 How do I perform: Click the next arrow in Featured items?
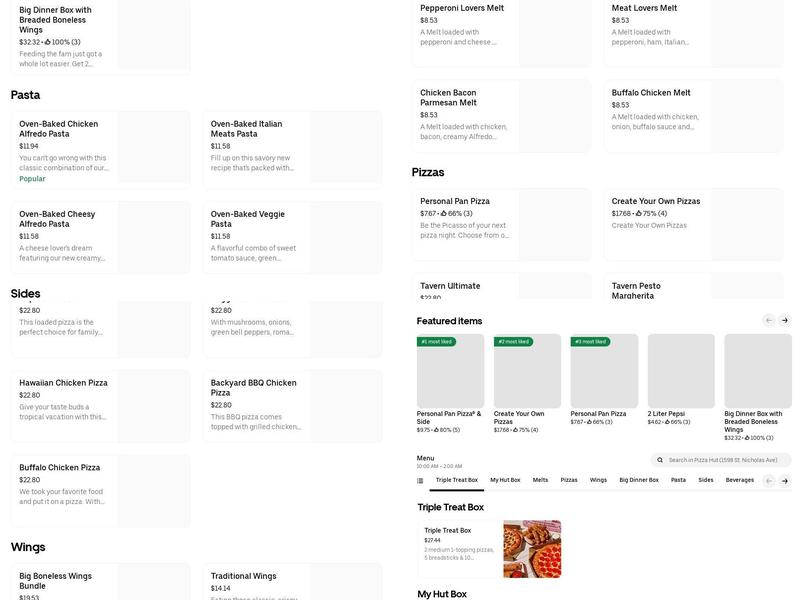[x=785, y=320]
